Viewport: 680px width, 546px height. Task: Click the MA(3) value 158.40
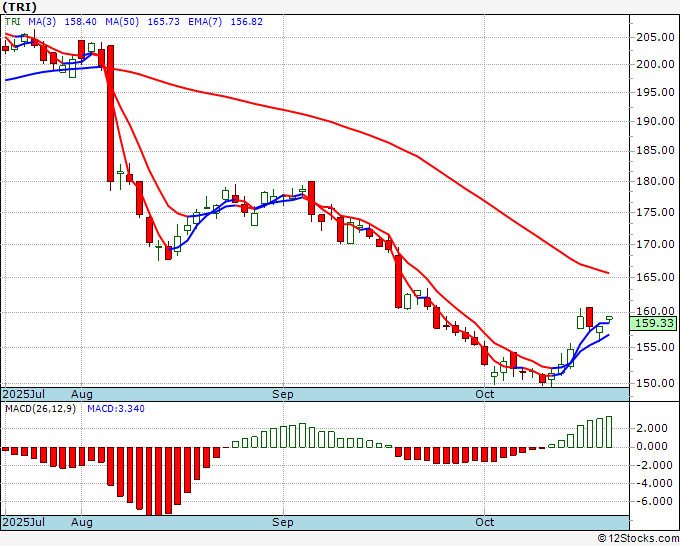pyautogui.click(x=80, y=22)
